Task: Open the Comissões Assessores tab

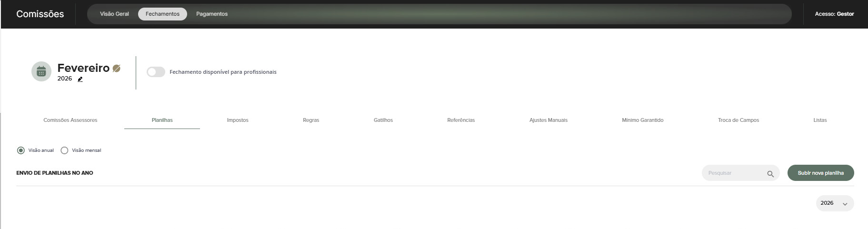Action: (70, 120)
